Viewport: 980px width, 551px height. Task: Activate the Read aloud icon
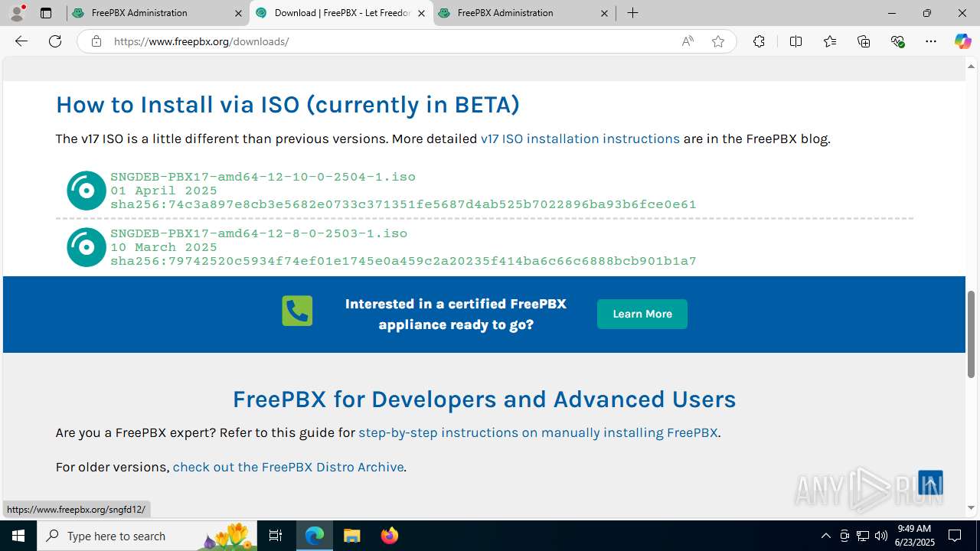point(688,41)
